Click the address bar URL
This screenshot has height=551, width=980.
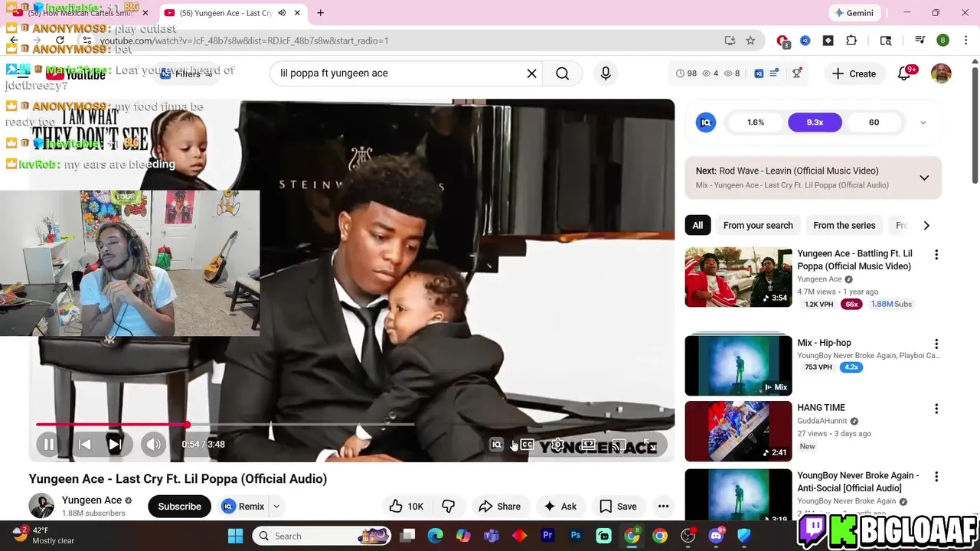(244, 41)
